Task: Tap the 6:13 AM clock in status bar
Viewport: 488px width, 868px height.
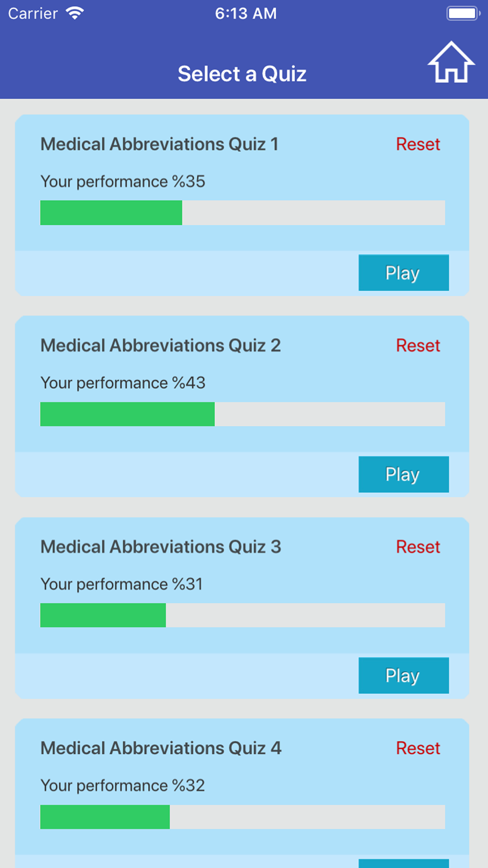Action: pos(246,13)
